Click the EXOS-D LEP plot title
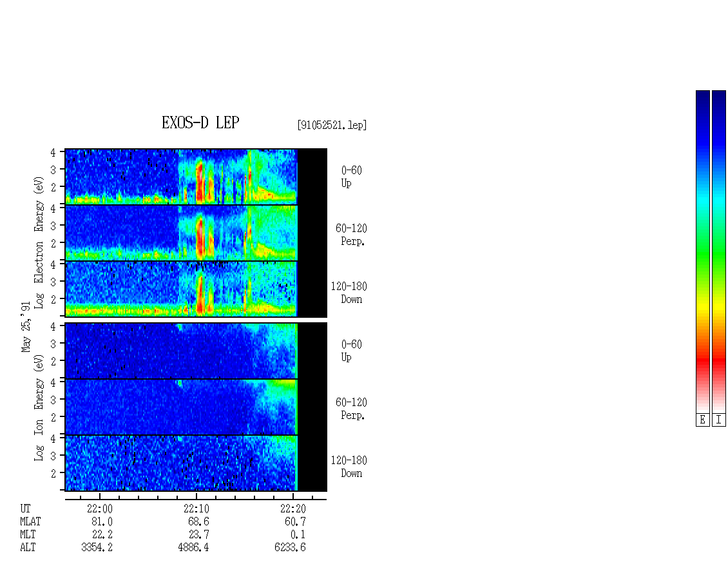This screenshot has width=728, height=564. click(200, 122)
